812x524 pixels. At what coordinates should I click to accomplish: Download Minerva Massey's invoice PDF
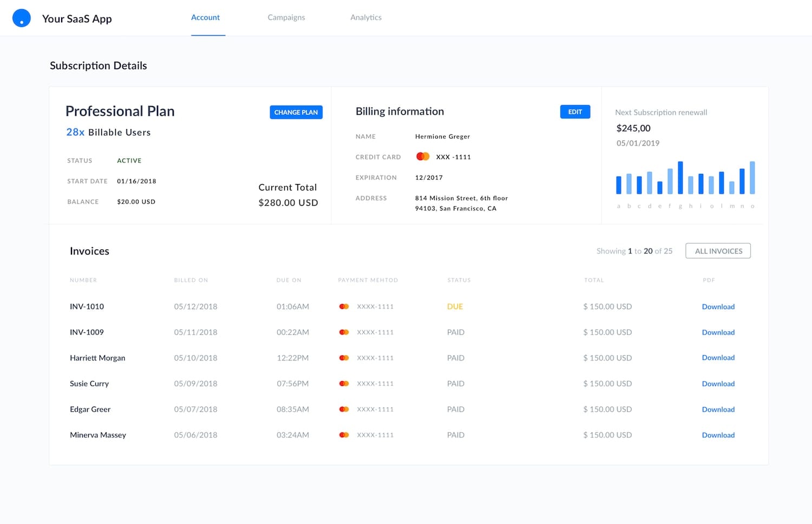(718, 435)
